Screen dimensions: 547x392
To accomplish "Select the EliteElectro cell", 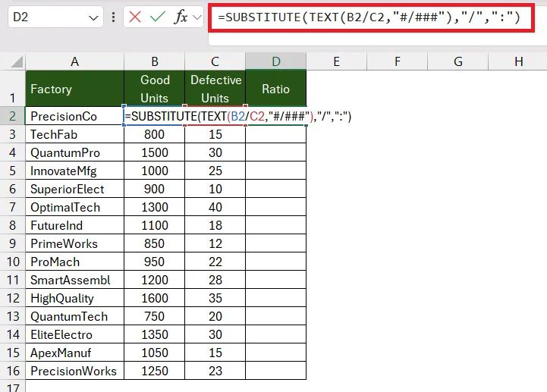I will click(74, 334).
